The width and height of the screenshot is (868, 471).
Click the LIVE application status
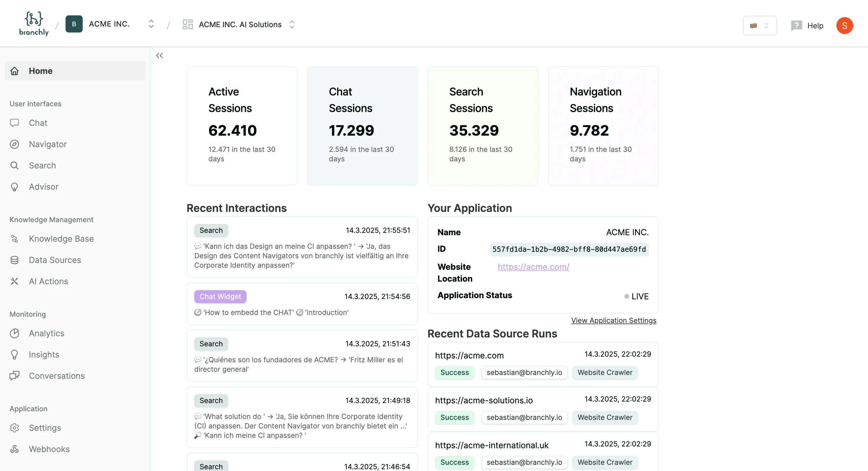coord(636,296)
